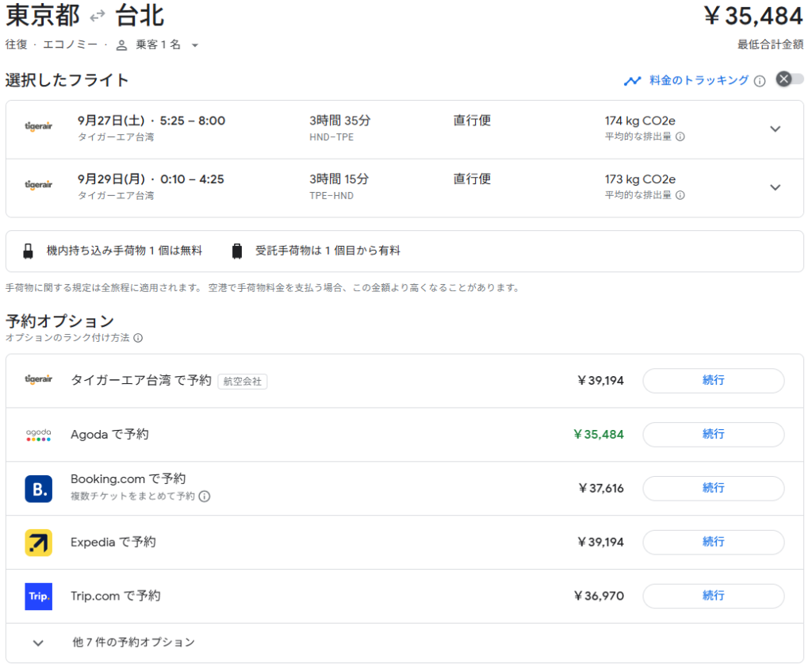The image size is (812, 668).
Task: Click the Trip.com logo icon
Action: pyautogui.click(x=38, y=596)
